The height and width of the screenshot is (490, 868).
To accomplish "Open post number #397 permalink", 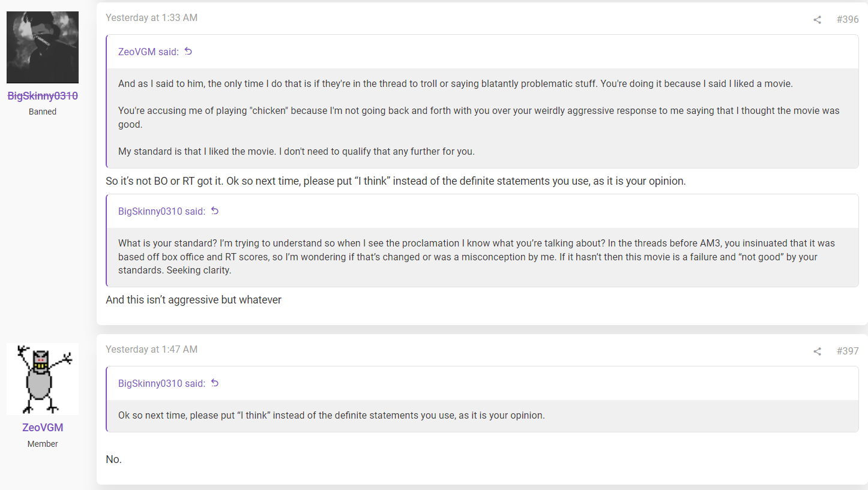I will (x=848, y=351).
